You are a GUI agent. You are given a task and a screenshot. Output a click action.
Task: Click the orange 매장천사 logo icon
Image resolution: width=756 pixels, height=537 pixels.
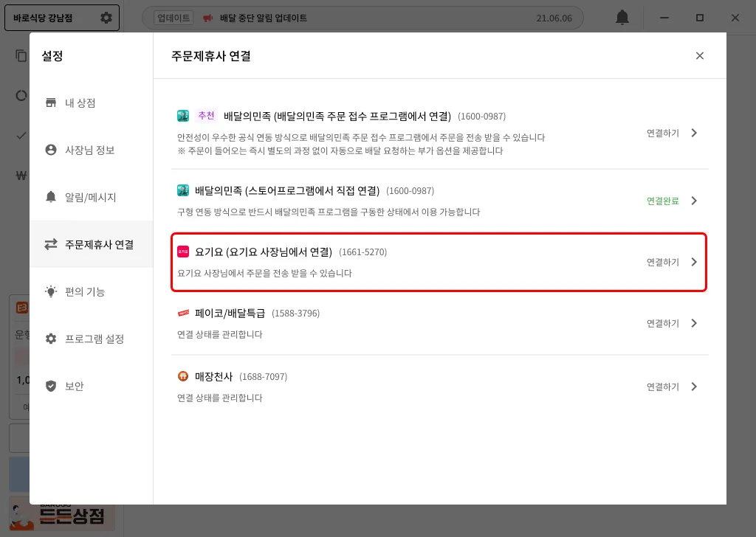tap(183, 376)
